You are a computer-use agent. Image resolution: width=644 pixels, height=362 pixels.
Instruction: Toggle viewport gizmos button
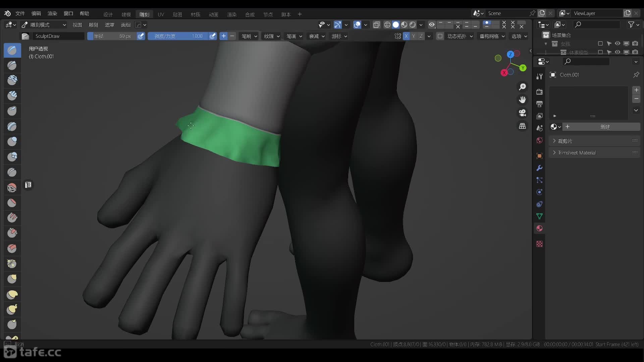coord(338,25)
